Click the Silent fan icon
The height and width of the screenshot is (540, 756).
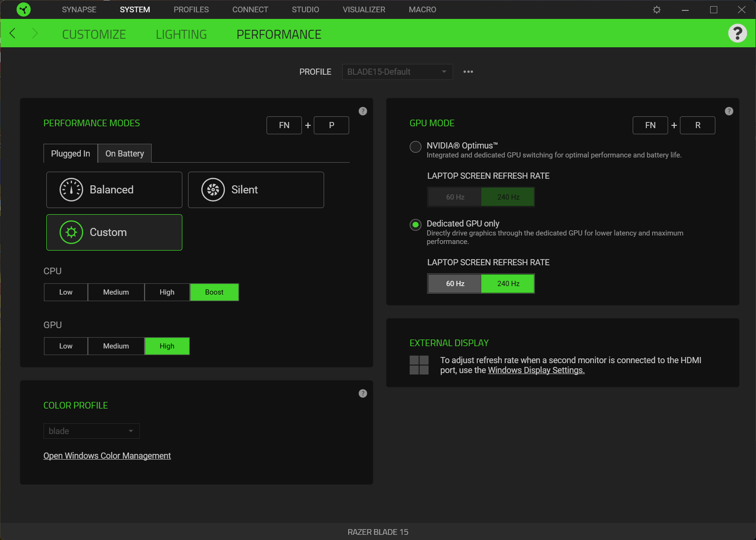213,190
